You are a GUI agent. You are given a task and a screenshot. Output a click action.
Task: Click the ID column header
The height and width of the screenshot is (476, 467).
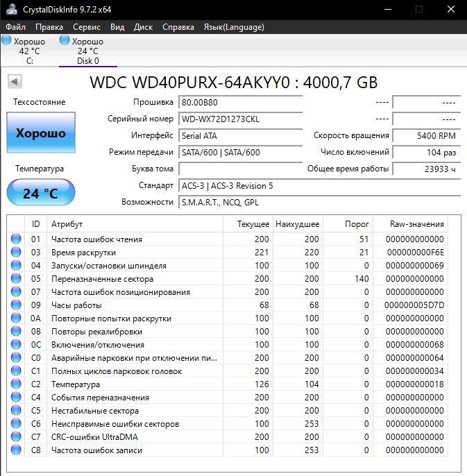35,224
